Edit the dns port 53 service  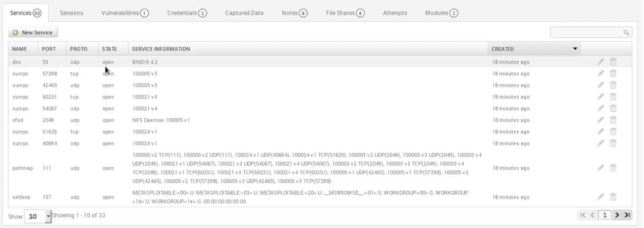601,62
